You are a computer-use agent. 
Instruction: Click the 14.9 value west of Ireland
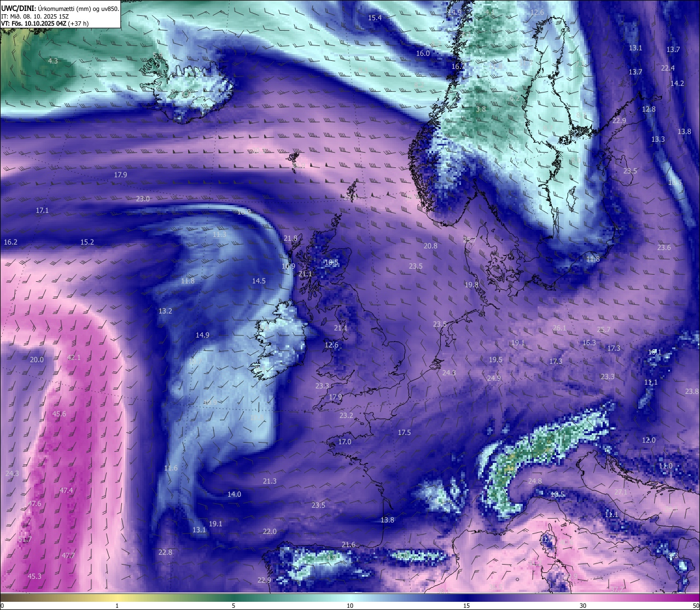tap(202, 335)
